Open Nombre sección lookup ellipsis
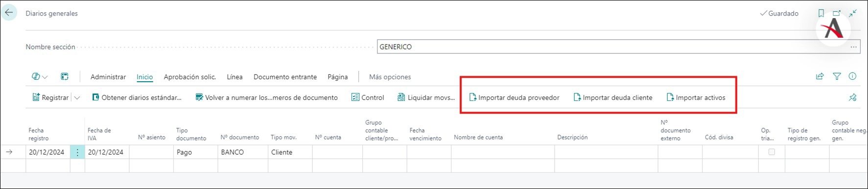The width and height of the screenshot is (868, 189). 854,47
